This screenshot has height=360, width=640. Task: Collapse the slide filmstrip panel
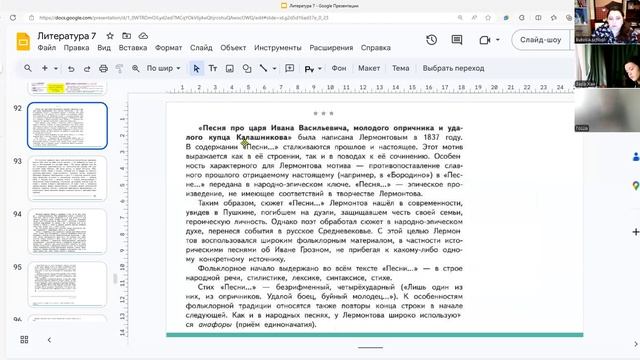[49, 340]
